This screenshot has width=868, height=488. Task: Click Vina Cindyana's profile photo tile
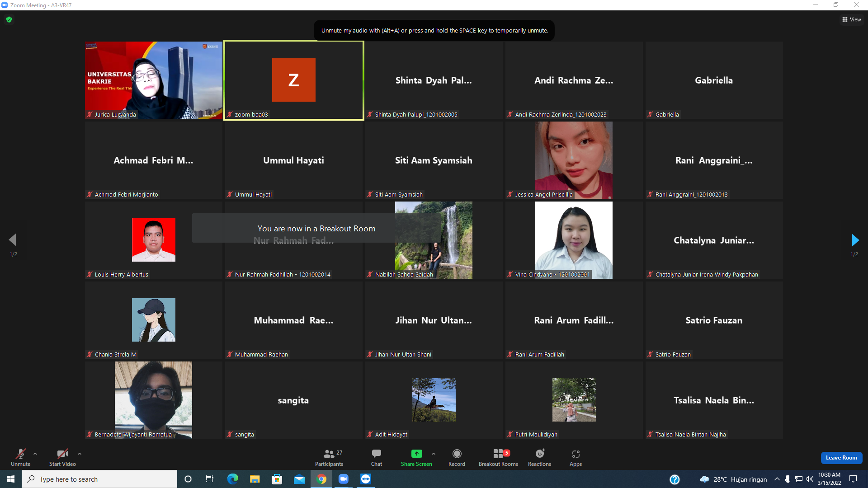(574, 240)
